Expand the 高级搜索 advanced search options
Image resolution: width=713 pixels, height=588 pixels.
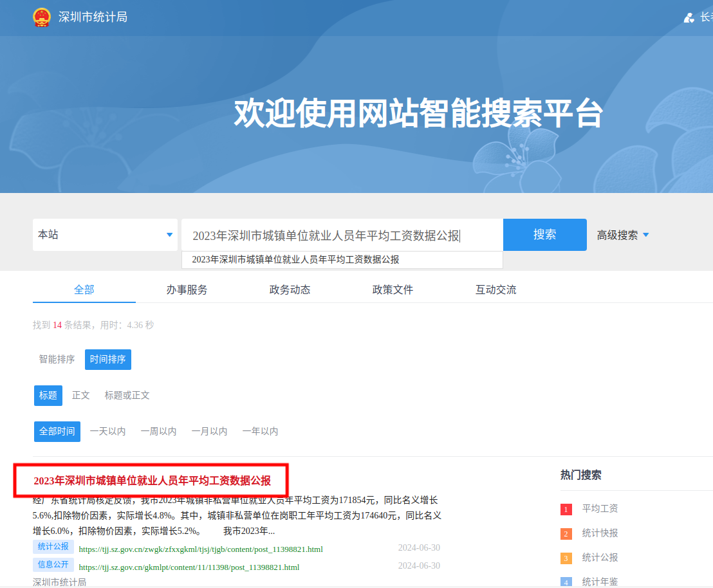tap(622, 235)
